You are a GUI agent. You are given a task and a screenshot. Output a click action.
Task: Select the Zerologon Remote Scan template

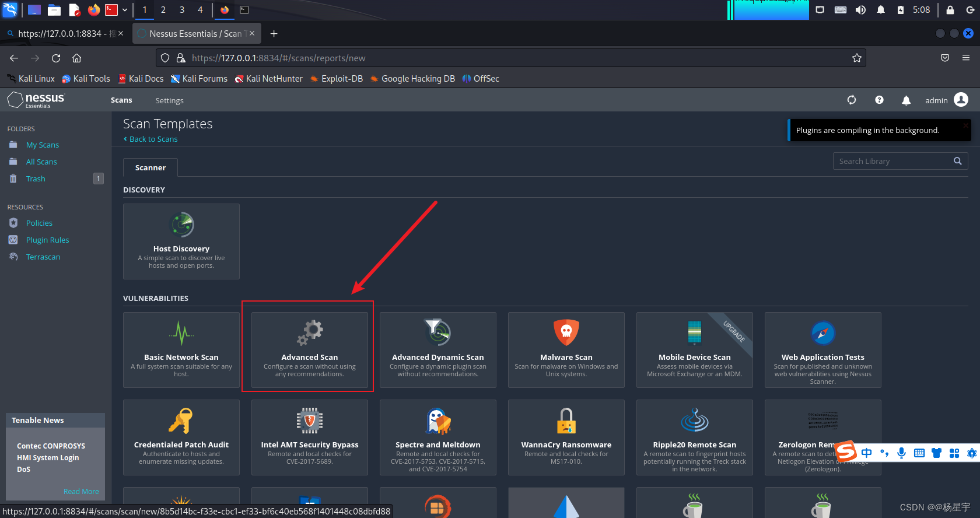(823, 437)
